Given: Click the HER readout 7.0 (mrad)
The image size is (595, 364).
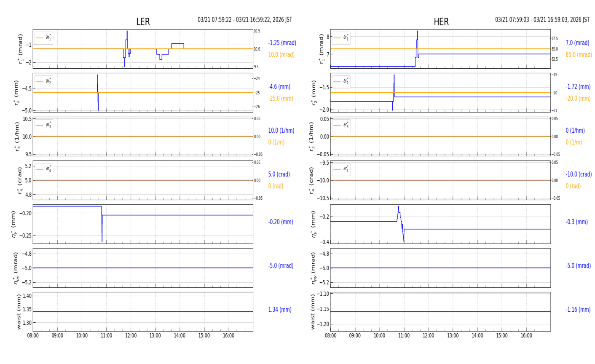Looking at the screenshot, I should click(x=577, y=43).
